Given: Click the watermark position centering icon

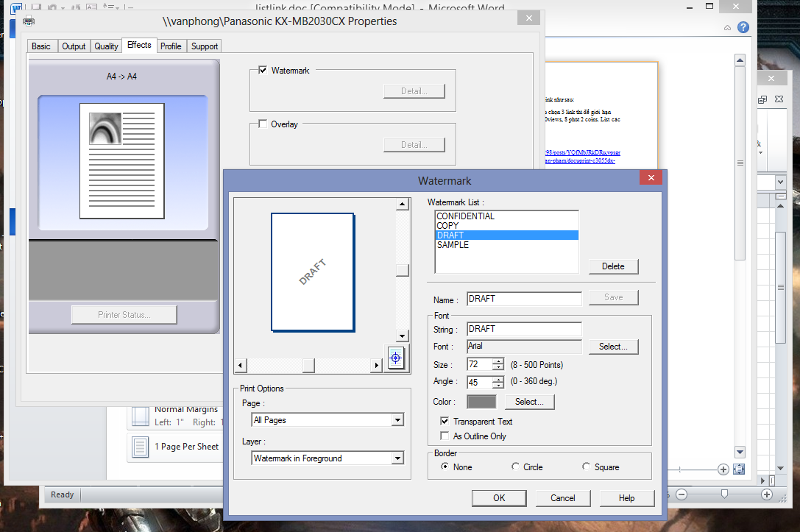Looking at the screenshot, I should pyautogui.click(x=396, y=358).
